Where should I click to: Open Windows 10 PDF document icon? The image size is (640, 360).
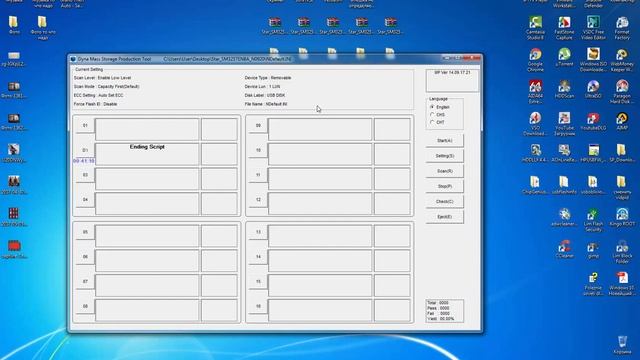(622, 284)
